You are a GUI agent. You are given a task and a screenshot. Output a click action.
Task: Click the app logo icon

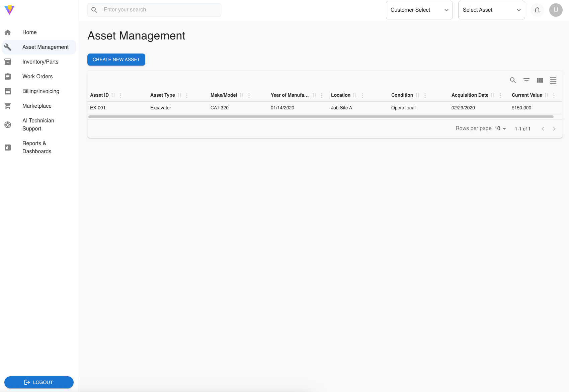tap(9, 10)
